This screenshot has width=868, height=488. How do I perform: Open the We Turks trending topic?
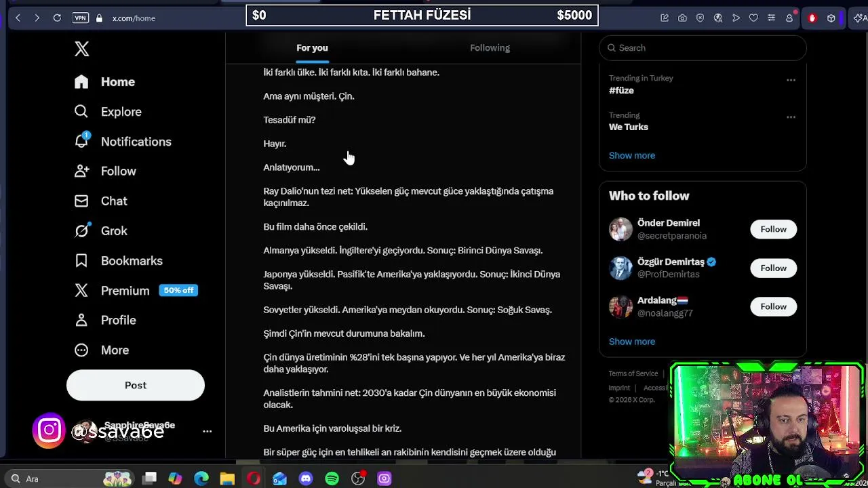[x=629, y=127]
